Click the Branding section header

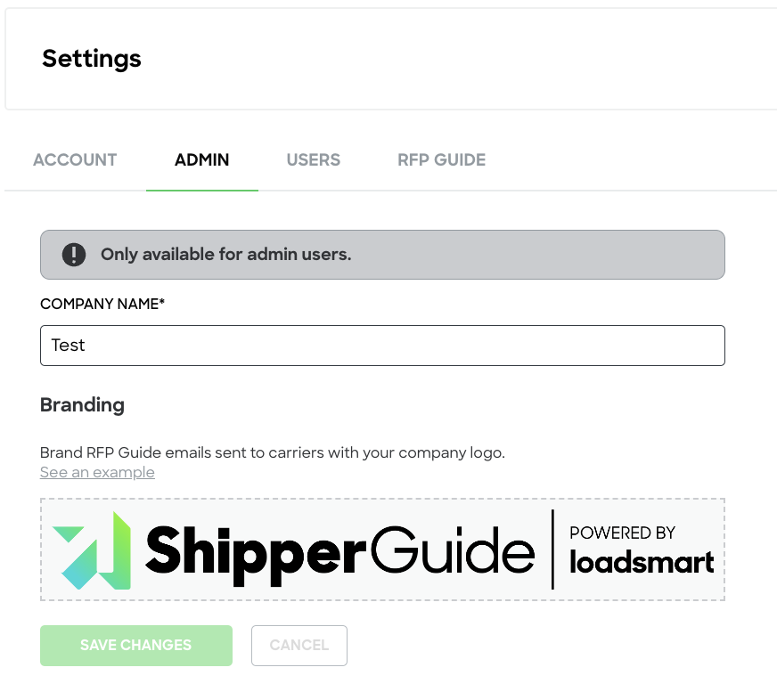pyautogui.click(x=82, y=404)
